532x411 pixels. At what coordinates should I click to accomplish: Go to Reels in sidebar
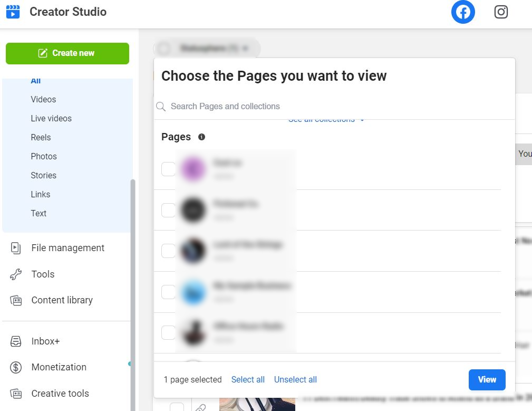(x=41, y=137)
